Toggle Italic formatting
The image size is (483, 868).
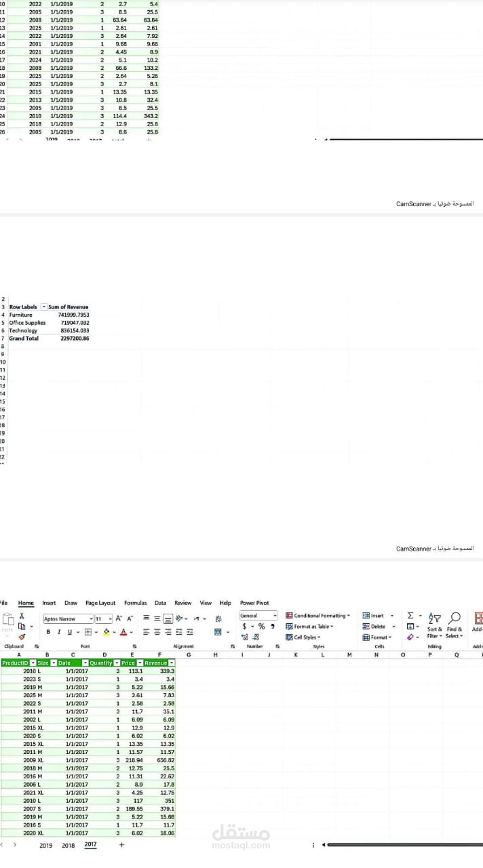click(x=59, y=632)
